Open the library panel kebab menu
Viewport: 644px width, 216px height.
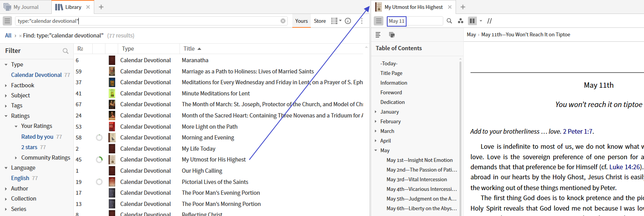coord(362,21)
